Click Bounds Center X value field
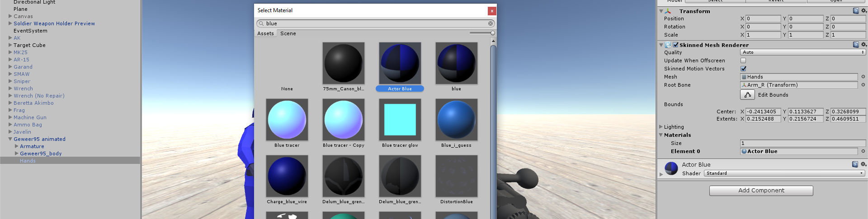This screenshot has height=219, width=868. coord(763,112)
